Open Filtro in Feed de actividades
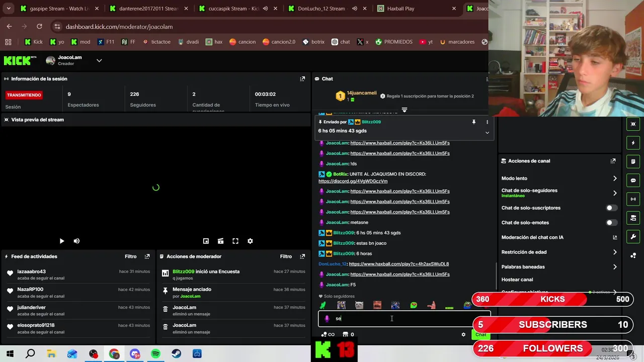Viewport: 644px width, 362px height. click(131, 256)
